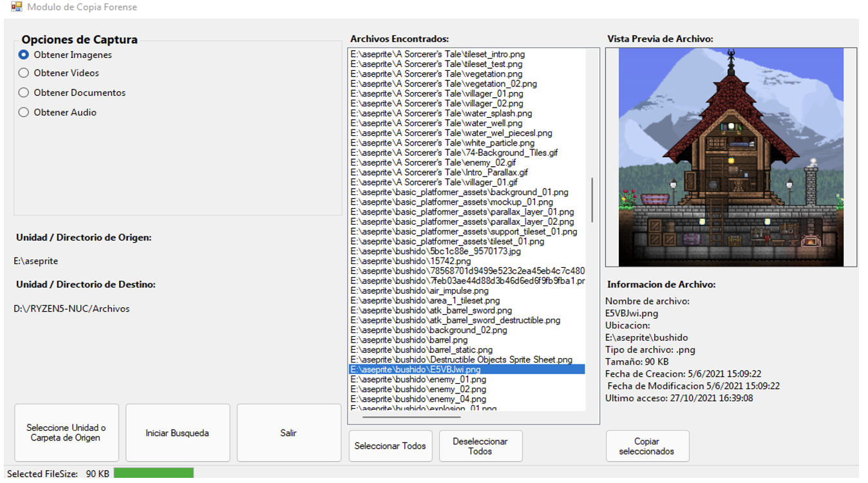This screenshot has height=483, width=868.
Task: Click the file preview image
Action: 731,157
